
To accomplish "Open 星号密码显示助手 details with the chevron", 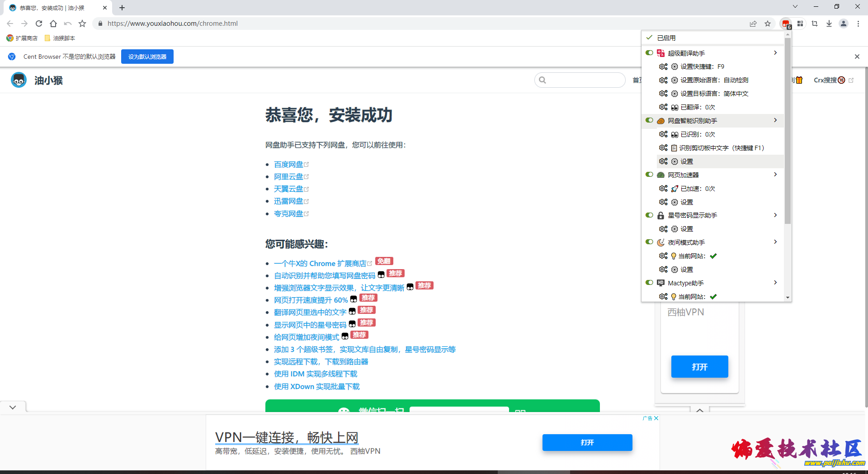I will coord(775,215).
